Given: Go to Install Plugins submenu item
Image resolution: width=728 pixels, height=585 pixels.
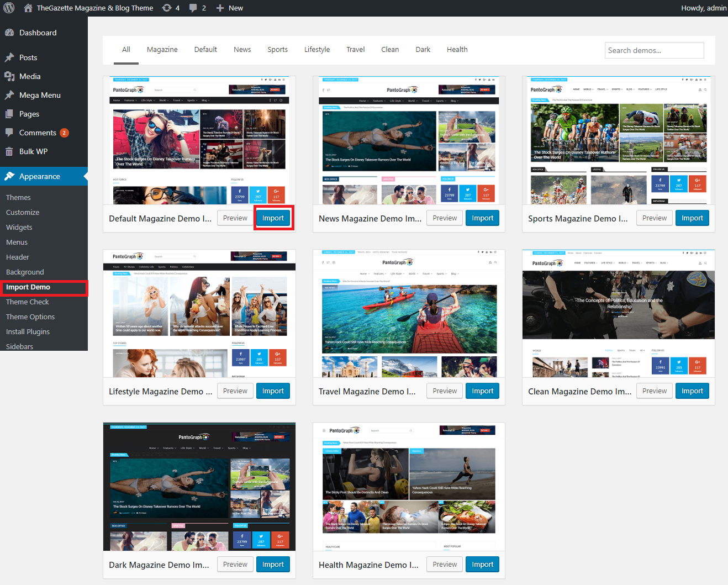Looking at the screenshot, I should pyautogui.click(x=28, y=331).
